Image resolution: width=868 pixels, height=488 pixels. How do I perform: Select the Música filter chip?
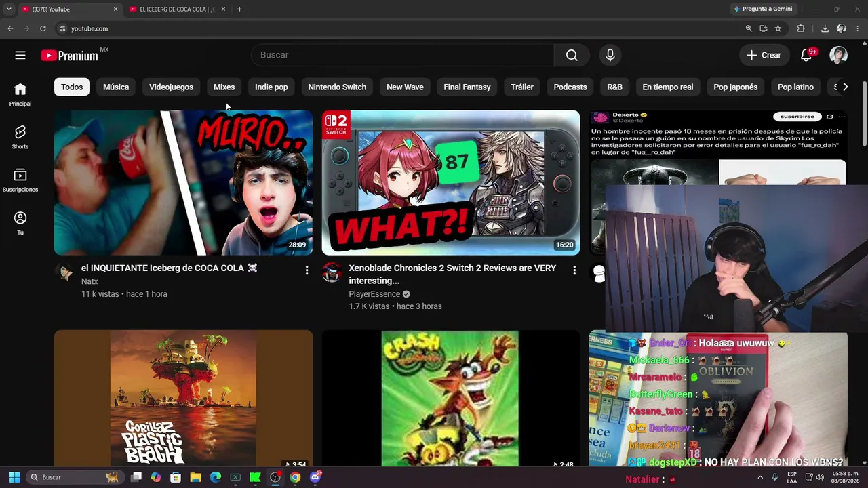116,87
